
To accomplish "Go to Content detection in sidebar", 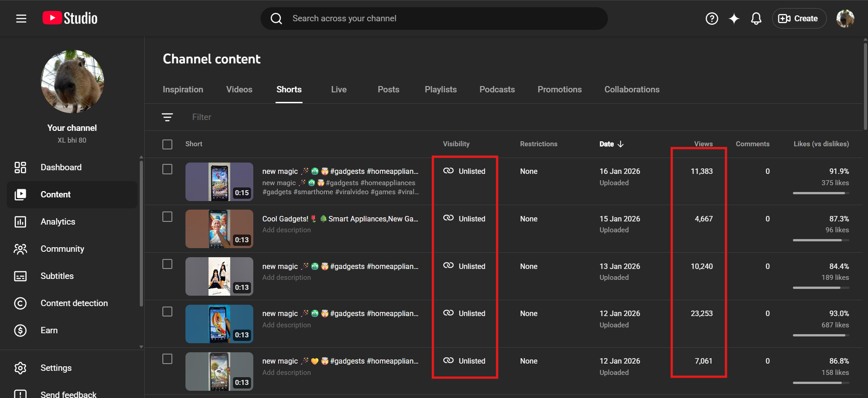I will [x=74, y=303].
